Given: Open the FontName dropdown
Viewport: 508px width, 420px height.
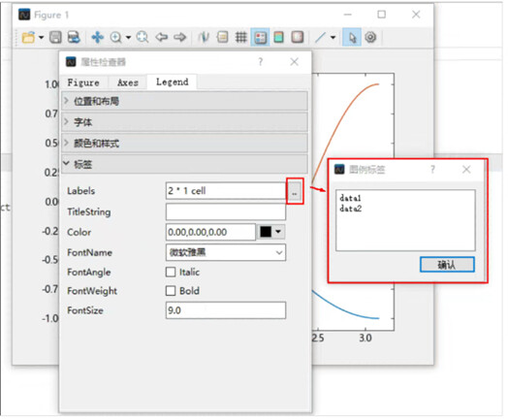Looking at the screenshot, I should click(226, 252).
